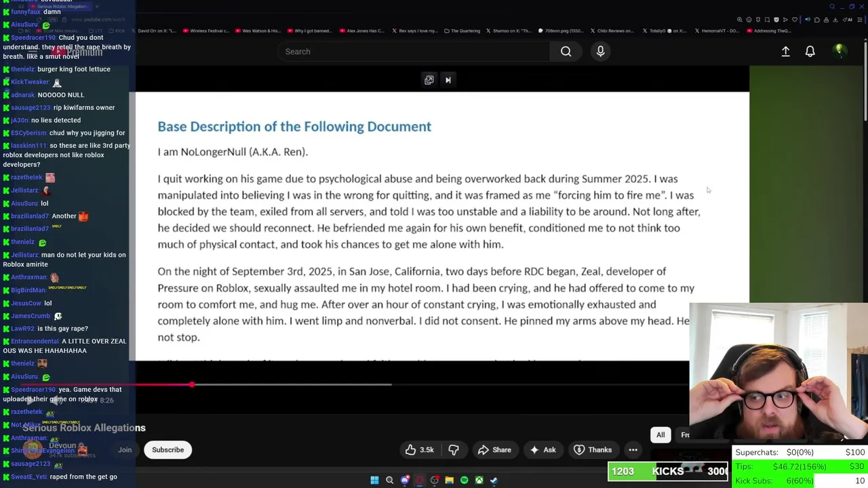Open the more actions ellipsis menu
Image resolution: width=868 pixels, height=488 pixels.
633,449
